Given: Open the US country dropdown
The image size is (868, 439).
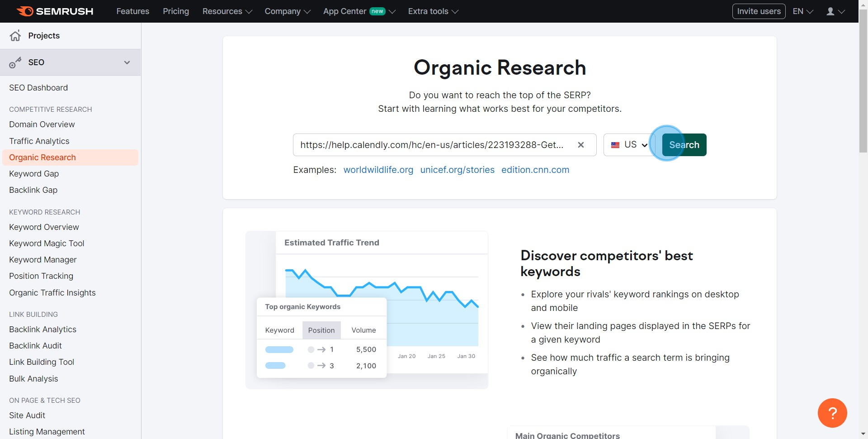Looking at the screenshot, I should click(x=629, y=145).
